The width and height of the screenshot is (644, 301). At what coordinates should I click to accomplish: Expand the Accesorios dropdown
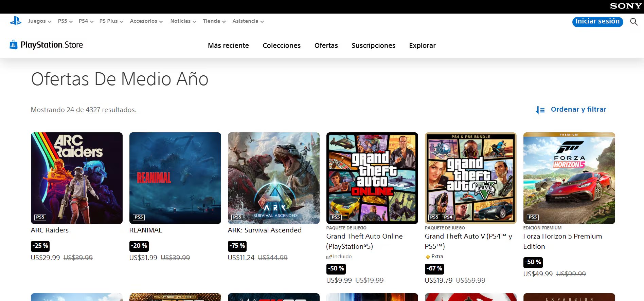146,21
